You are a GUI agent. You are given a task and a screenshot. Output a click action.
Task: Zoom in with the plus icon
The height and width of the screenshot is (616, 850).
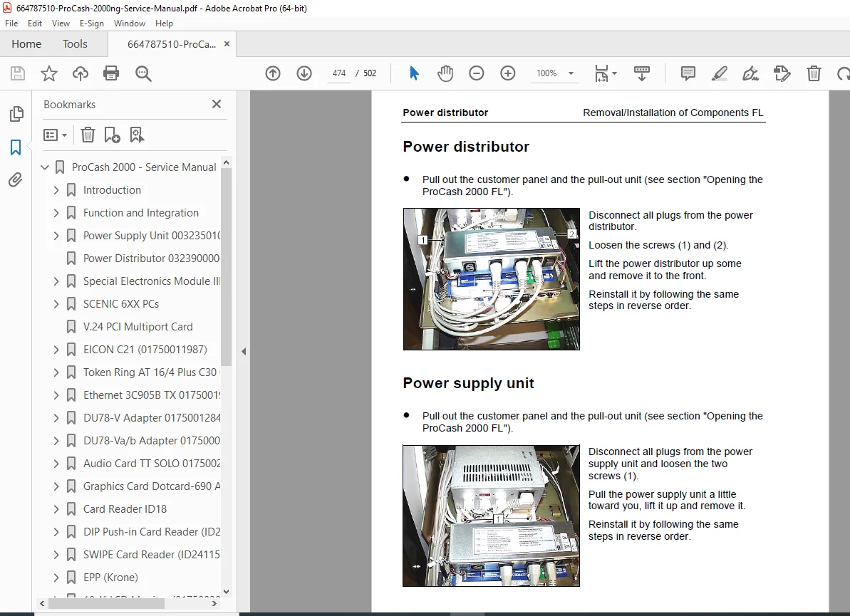point(507,73)
